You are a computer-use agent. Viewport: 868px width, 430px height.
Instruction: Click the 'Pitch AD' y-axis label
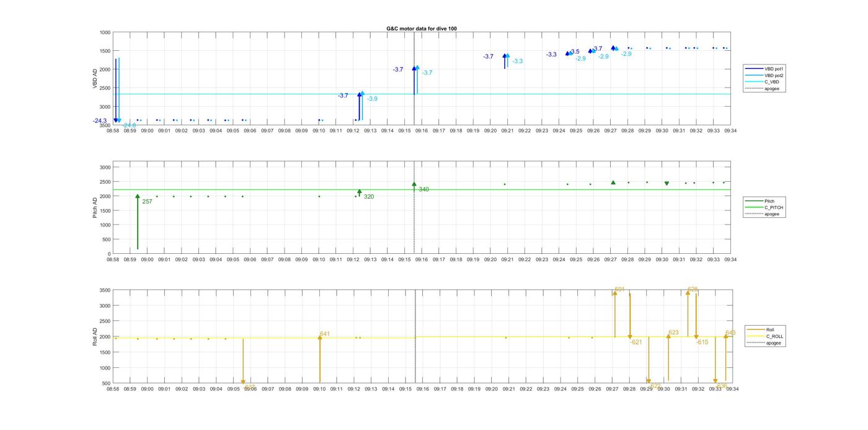point(95,208)
